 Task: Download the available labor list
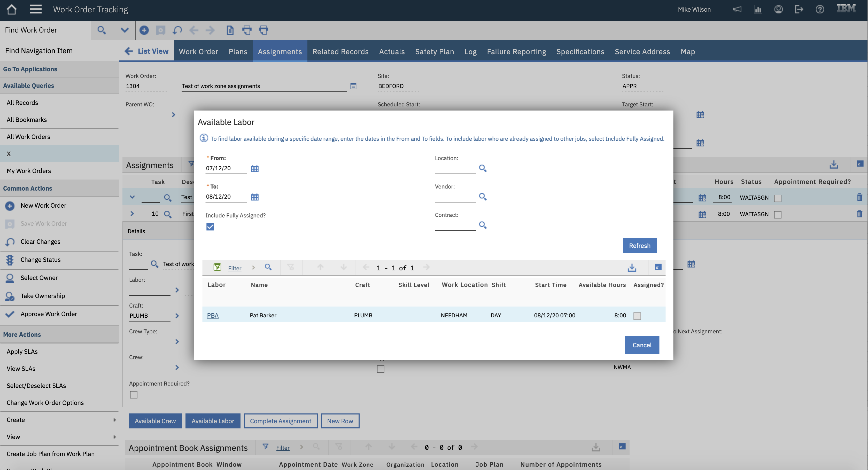click(x=632, y=268)
